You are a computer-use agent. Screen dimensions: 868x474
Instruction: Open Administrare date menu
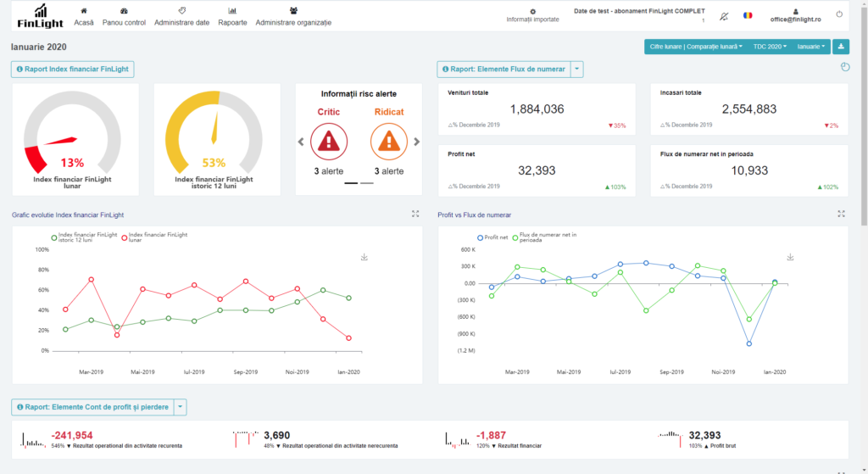coord(181,17)
